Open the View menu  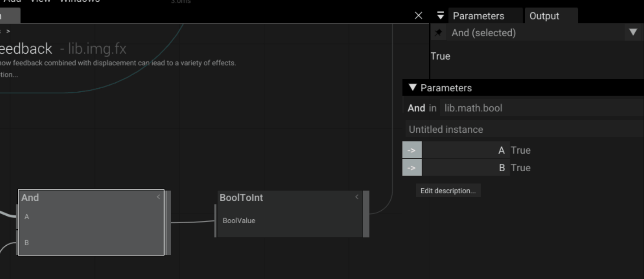[40, 1]
